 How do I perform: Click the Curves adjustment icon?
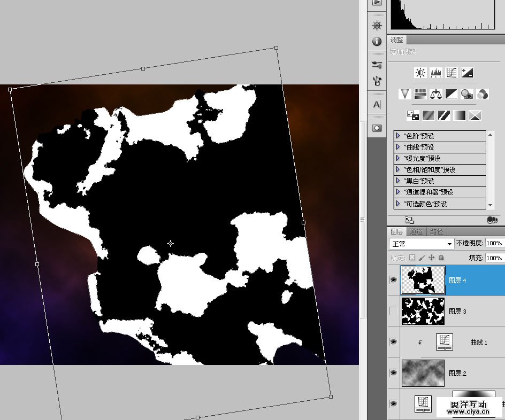point(452,73)
